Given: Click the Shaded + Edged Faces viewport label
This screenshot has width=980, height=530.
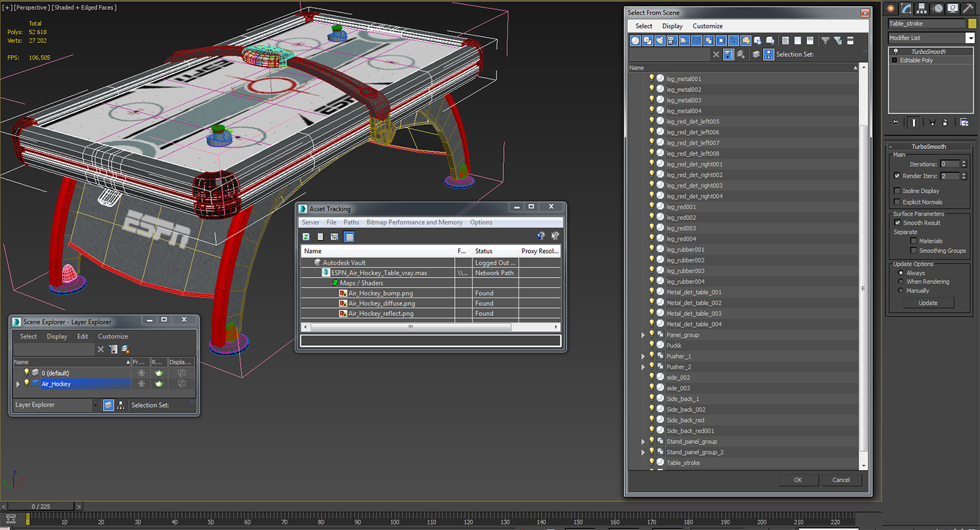Looking at the screenshot, I should pyautogui.click(x=84, y=7).
